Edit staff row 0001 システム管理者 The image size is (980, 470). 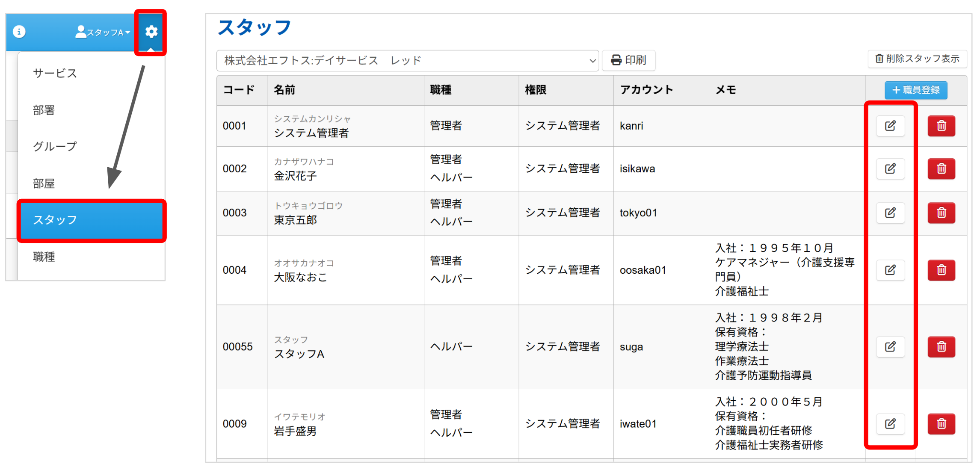[x=890, y=126]
